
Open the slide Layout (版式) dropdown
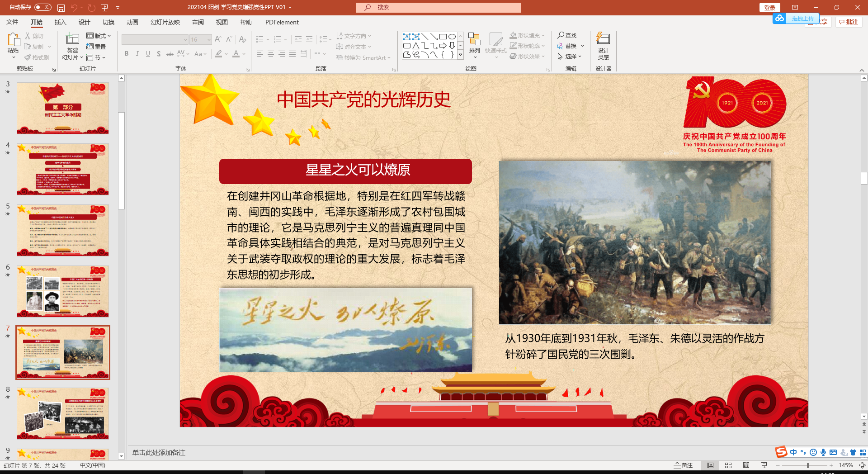(100, 36)
